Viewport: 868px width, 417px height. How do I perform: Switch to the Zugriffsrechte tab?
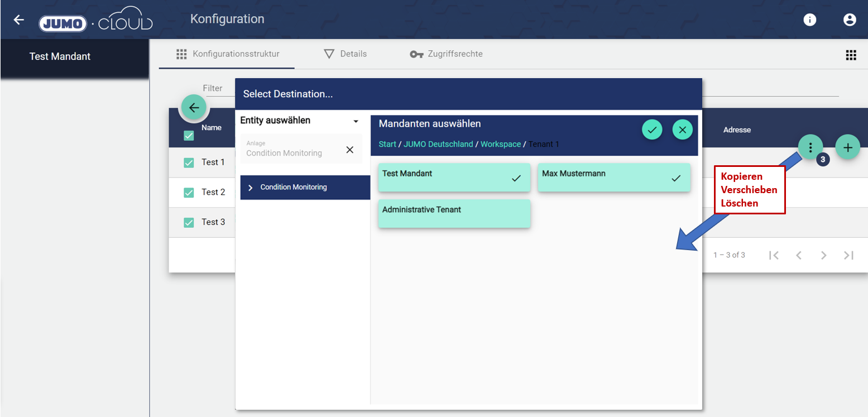[x=446, y=54]
